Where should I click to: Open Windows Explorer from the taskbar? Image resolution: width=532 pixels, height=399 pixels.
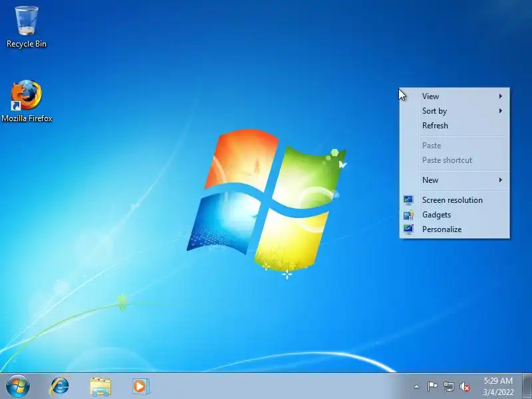click(100, 386)
